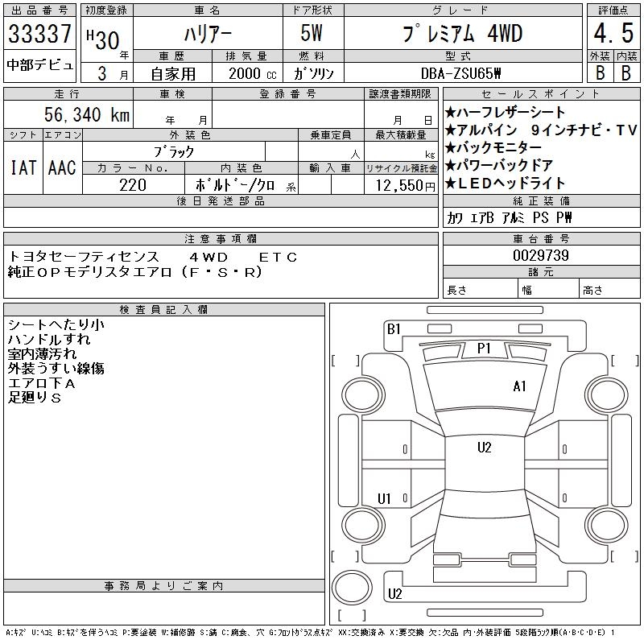Click air conditioner value AAC
Screen dimensions: 644x644
point(62,167)
